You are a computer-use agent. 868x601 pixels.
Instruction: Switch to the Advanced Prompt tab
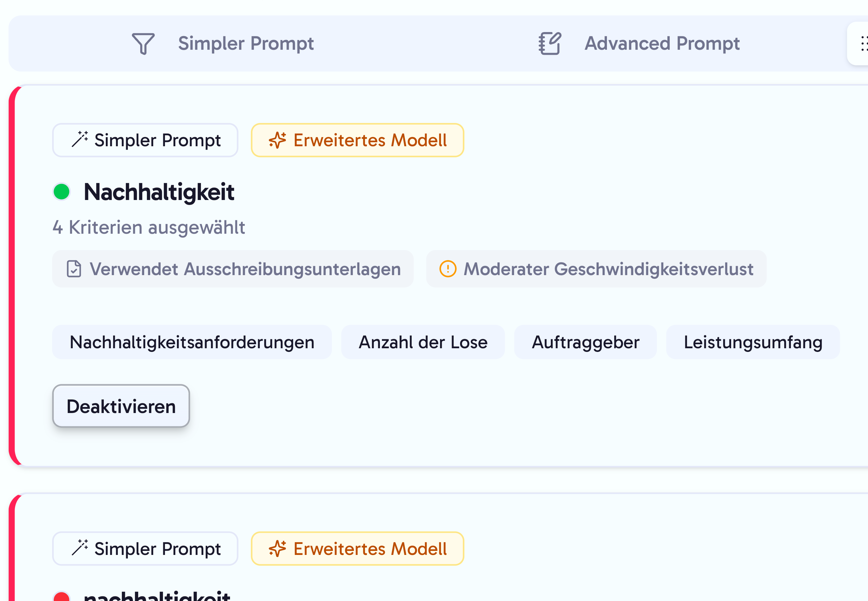coord(639,44)
